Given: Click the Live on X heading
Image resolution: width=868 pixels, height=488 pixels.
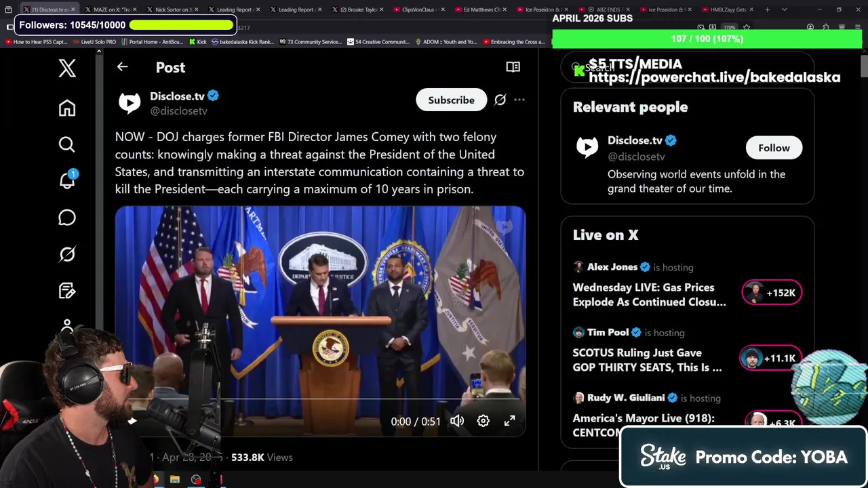Looking at the screenshot, I should pyautogui.click(x=606, y=235).
